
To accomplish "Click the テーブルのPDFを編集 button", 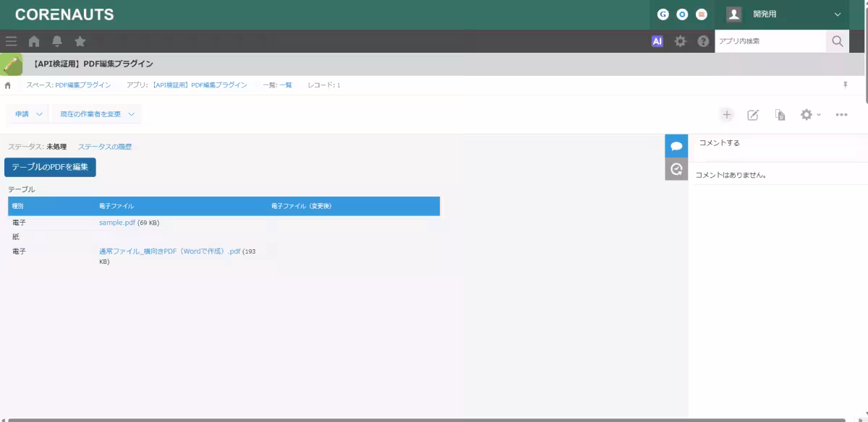I will click(x=50, y=167).
